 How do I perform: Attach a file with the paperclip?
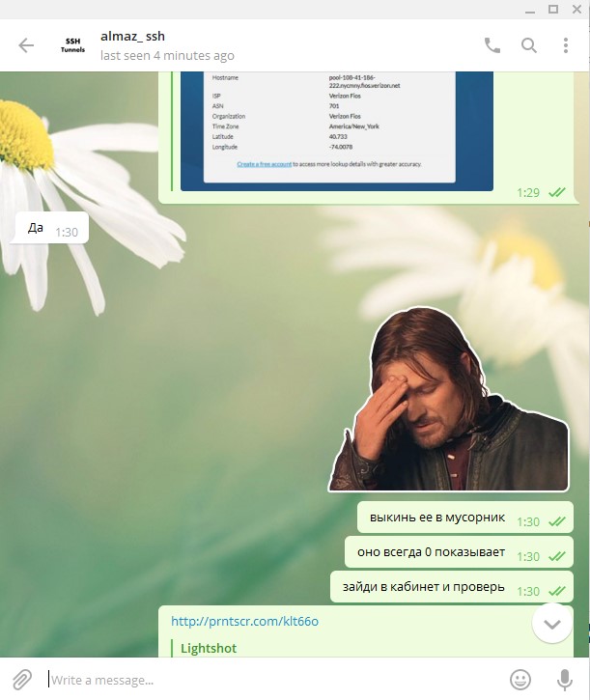coord(22,680)
